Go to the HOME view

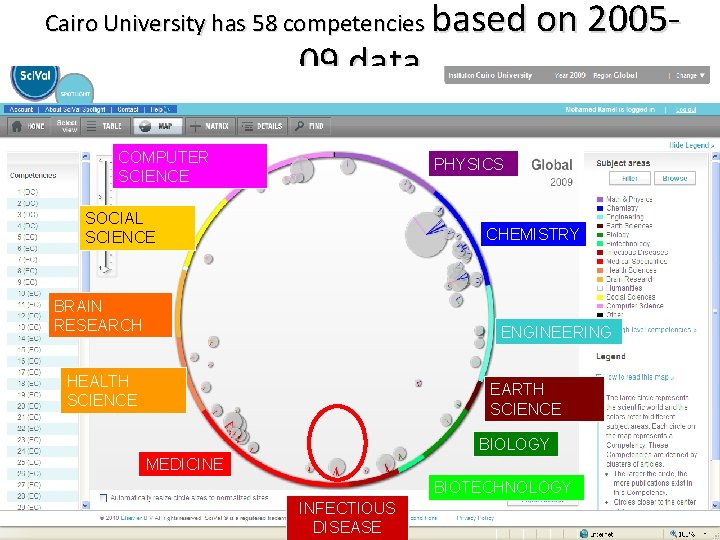point(28,126)
